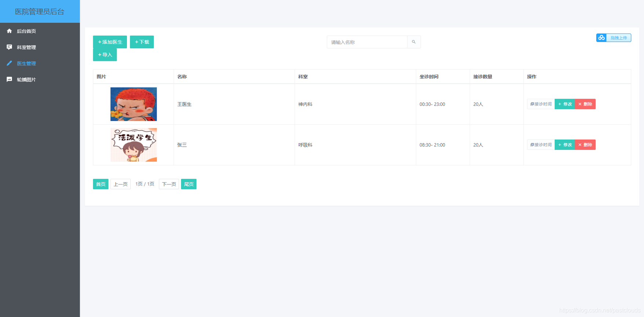Image resolution: width=644 pixels, height=317 pixels.
Task: Click 上一页 pagination button
Action: 120,184
